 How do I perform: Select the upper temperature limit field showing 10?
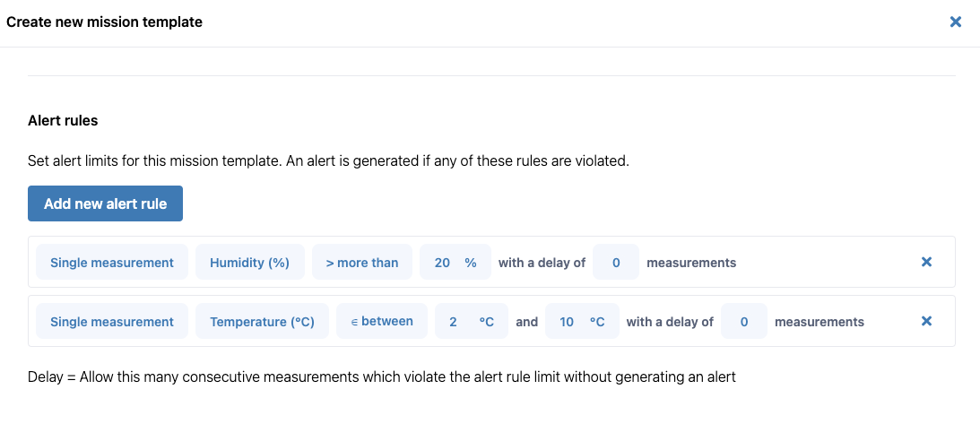point(567,322)
